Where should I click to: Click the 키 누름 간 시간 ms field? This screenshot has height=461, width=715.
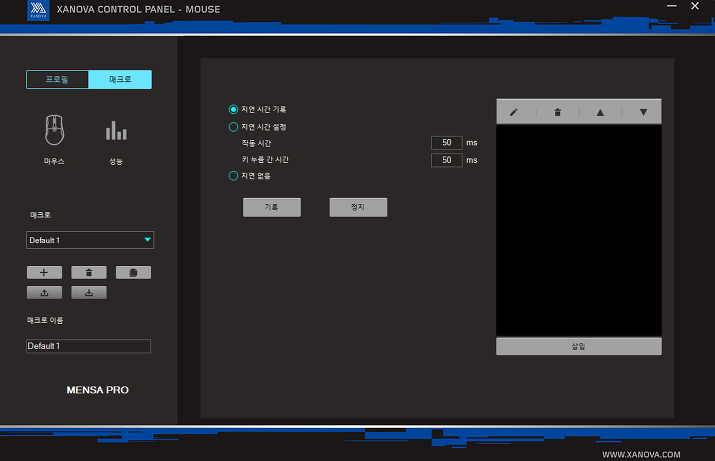[447, 160]
